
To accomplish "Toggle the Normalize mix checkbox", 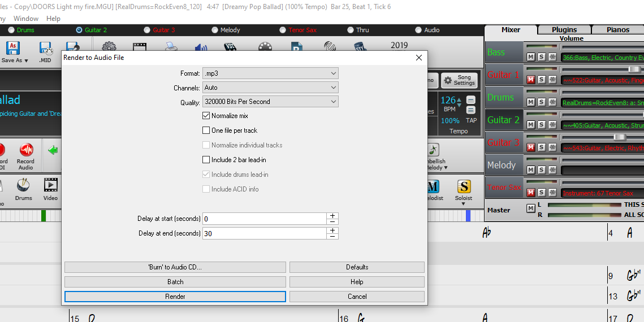I will pos(206,116).
